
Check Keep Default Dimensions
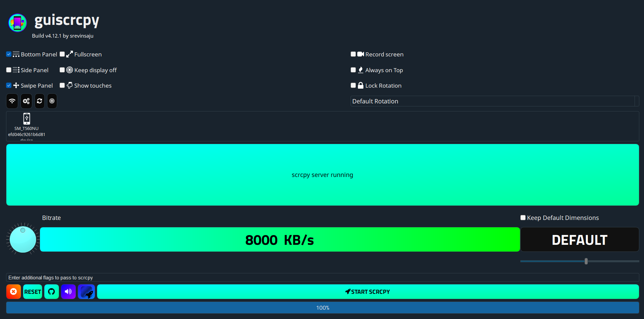click(x=523, y=218)
